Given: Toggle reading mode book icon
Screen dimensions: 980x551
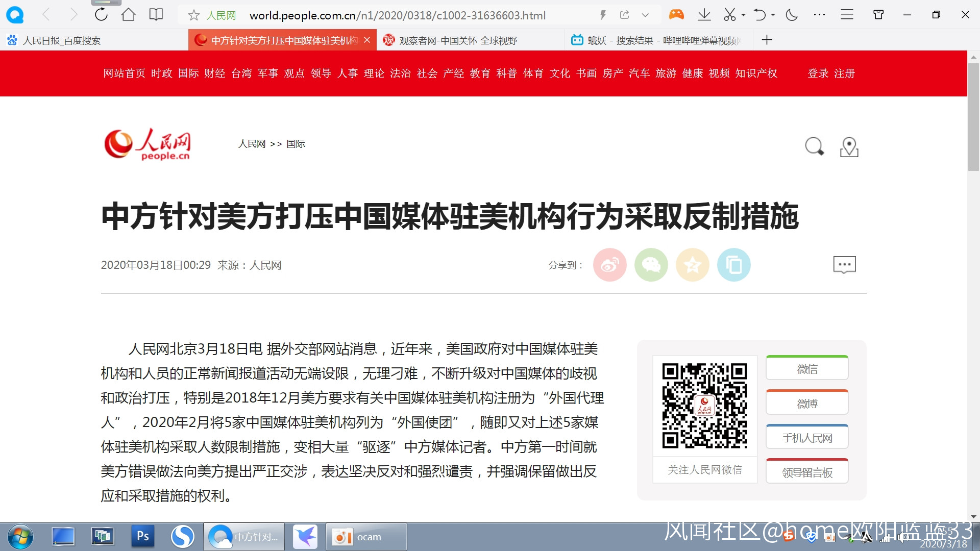Looking at the screenshot, I should (156, 15).
